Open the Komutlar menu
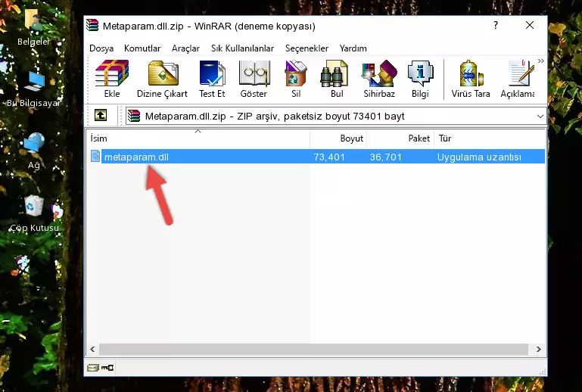Screen dimensions: 582x392 (142, 48)
